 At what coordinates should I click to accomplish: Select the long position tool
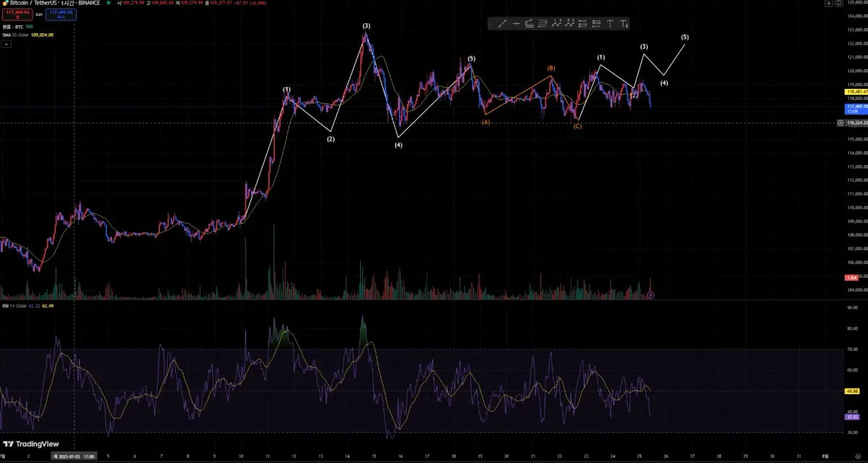click(x=583, y=24)
